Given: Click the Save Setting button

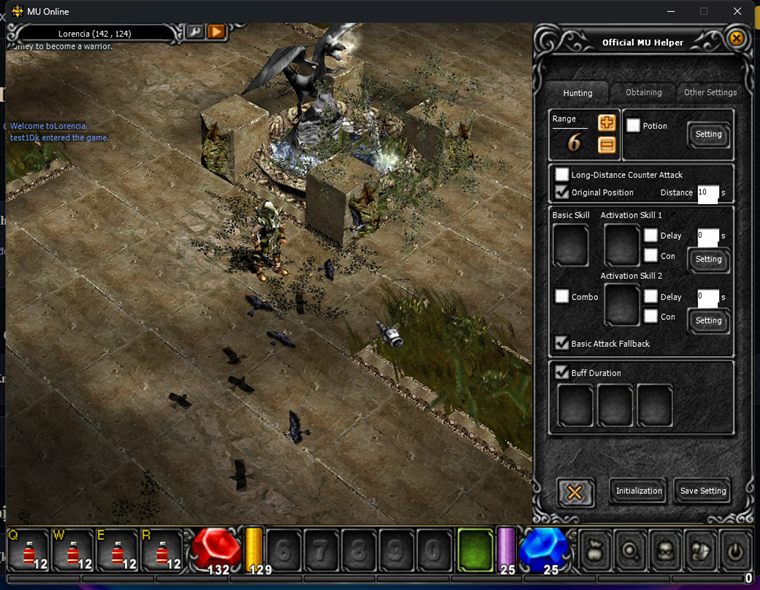Looking at the screenshot, I should (x=703, y=491).
